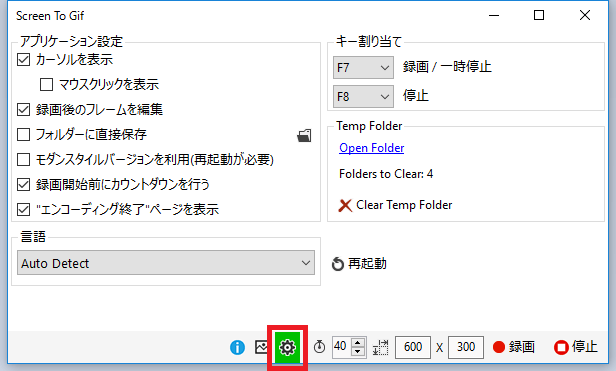Click the 再起動 restart arrow icon
616x371 pixels.
[337, 264]
